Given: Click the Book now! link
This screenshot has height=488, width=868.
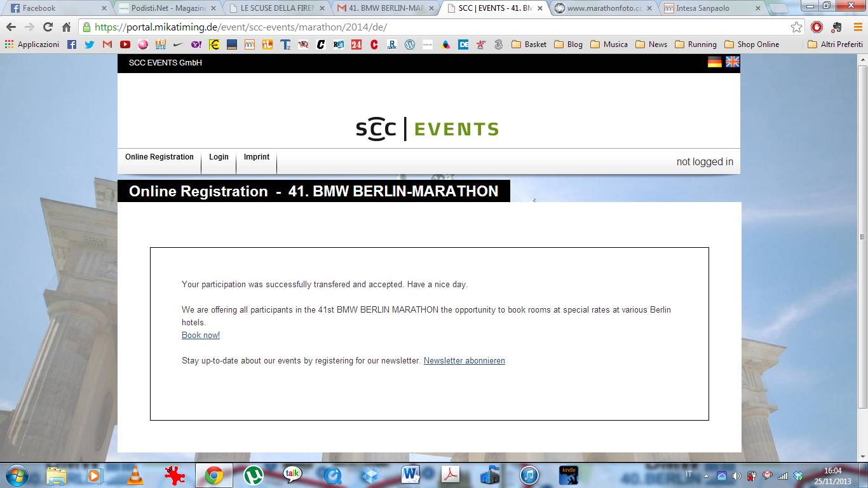Looking at the screenshot, I should [201, 335].
